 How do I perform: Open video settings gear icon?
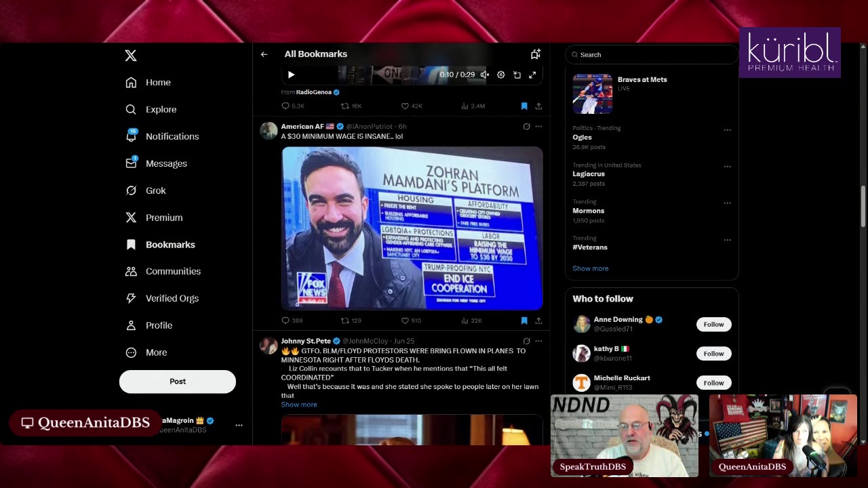point(500,75)
